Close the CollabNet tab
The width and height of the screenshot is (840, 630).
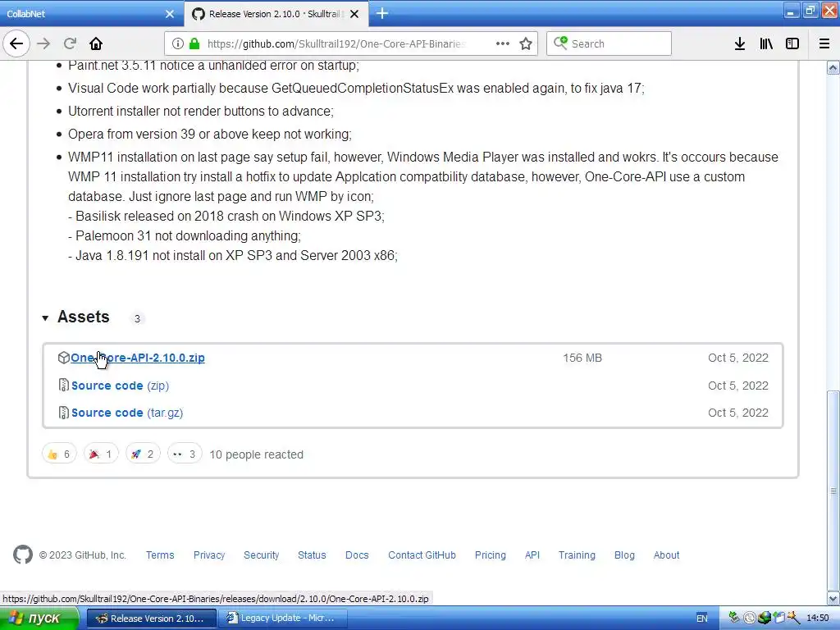[x=170, y=14]
